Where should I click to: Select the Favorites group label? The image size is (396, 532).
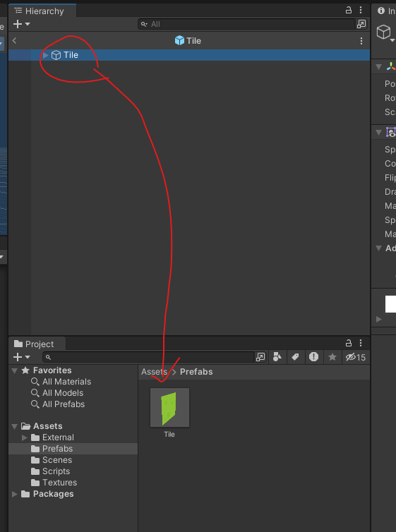[52, 370]
